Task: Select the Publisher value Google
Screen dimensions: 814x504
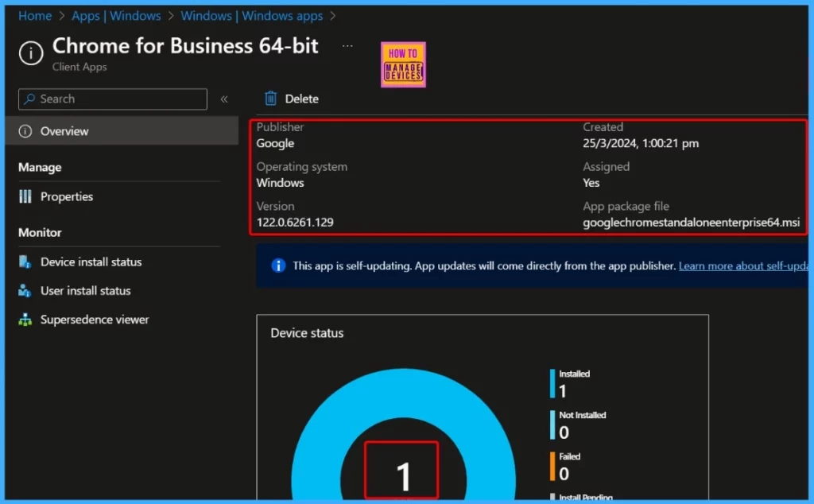Action: 275,143
